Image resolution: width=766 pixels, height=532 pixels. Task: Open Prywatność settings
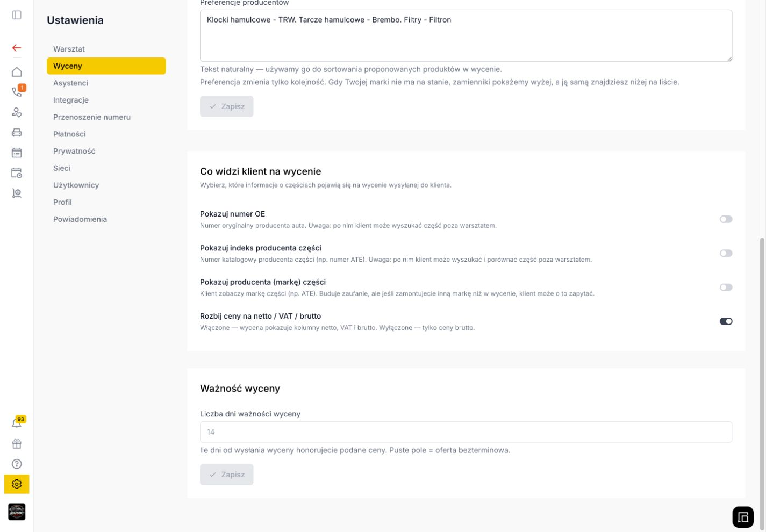[x=106, y=151]
